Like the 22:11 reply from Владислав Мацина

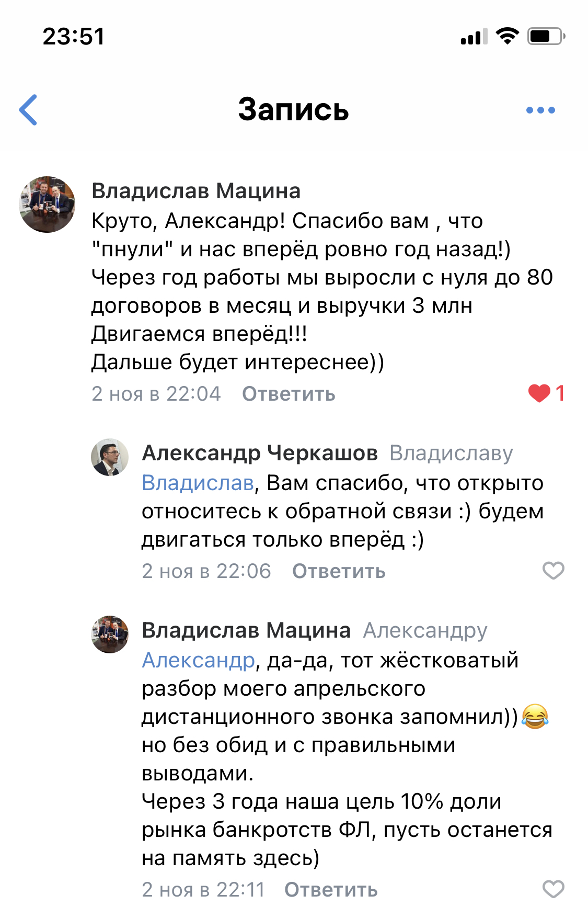pyautogui.click(x=554, y=889)
